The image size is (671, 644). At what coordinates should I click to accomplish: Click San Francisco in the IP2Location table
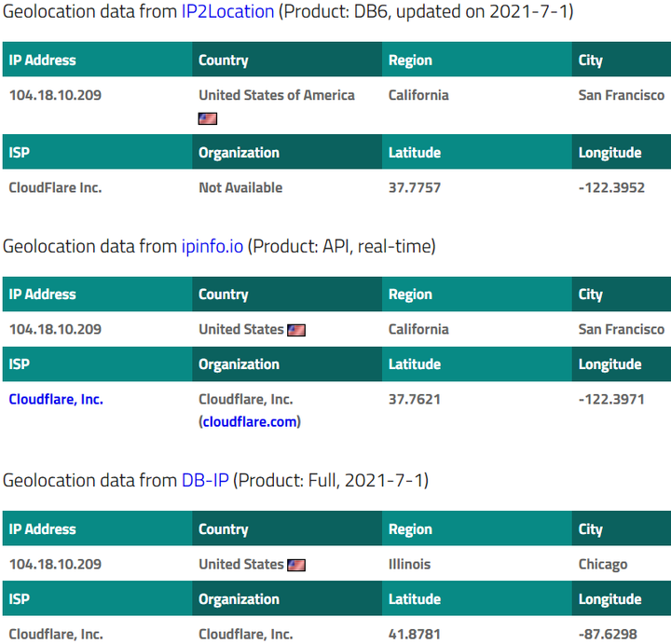coord(622,95)
